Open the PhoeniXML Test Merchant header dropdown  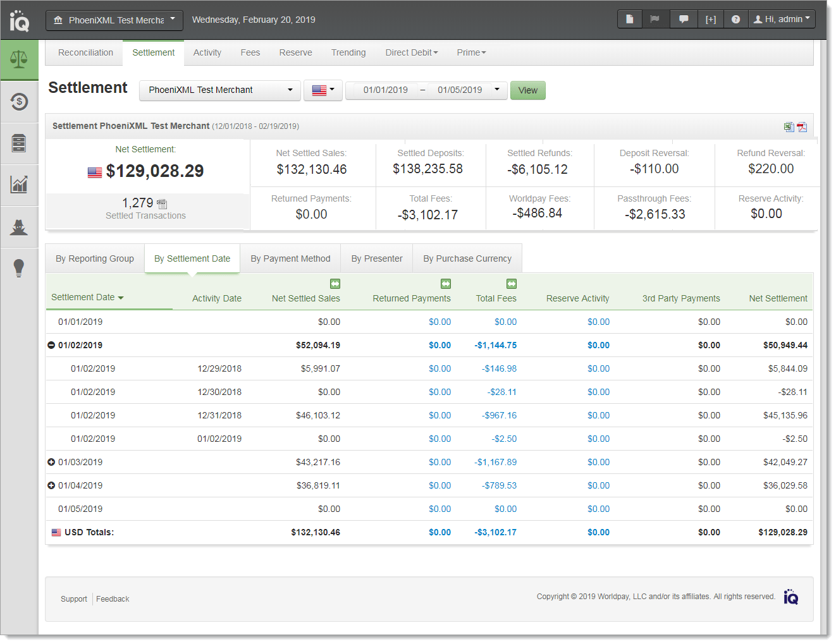[114, 20]
